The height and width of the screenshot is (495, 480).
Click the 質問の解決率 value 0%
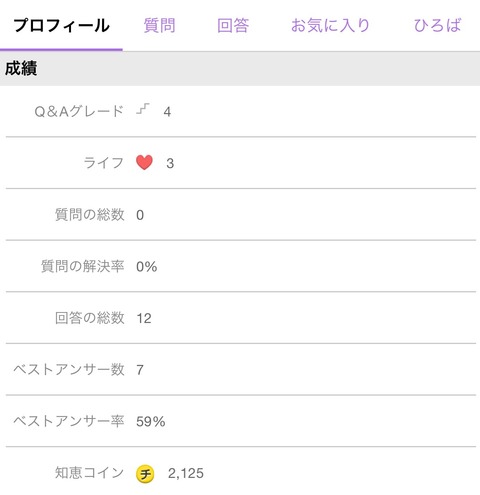pyautogui.click(x=147, y=267)
